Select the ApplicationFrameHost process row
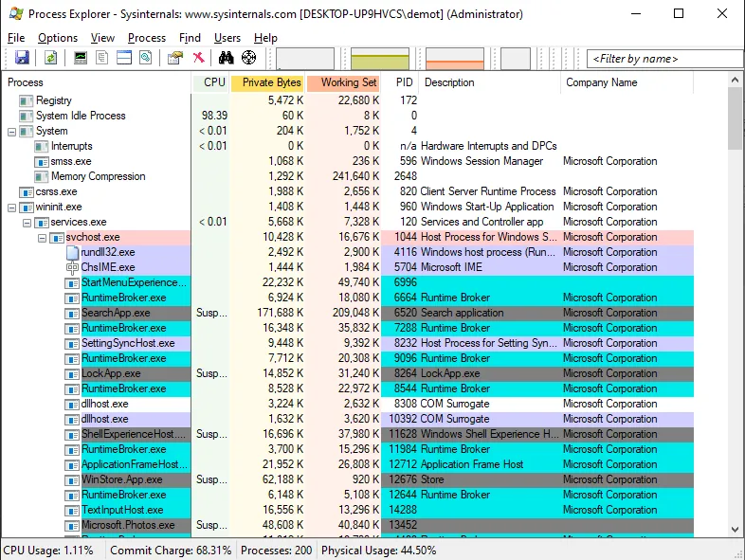The height and width of the screenshot is (560, 745). pyautogui.click(x=348, y=464)
